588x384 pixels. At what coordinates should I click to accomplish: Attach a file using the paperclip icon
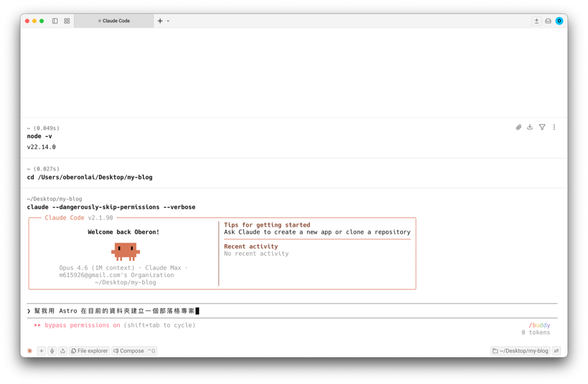[519, 127]
